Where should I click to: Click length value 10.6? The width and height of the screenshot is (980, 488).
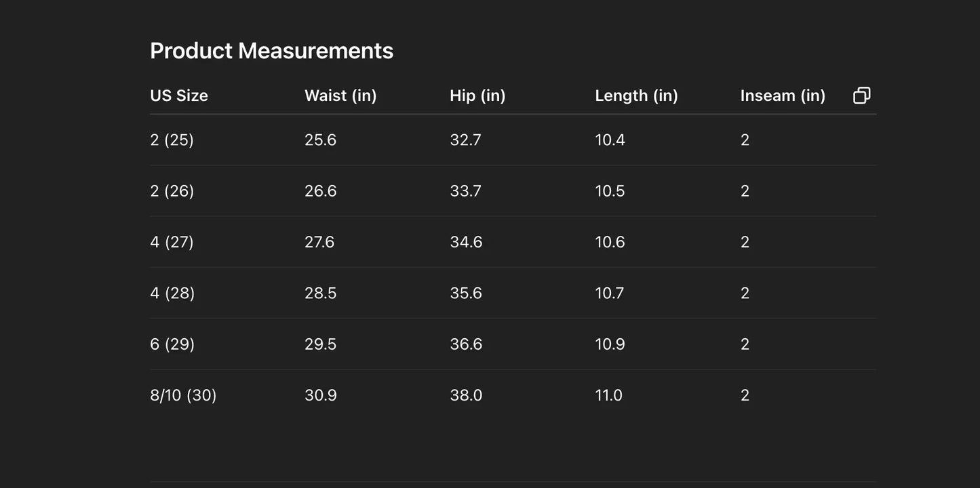[x=610, y=242]
